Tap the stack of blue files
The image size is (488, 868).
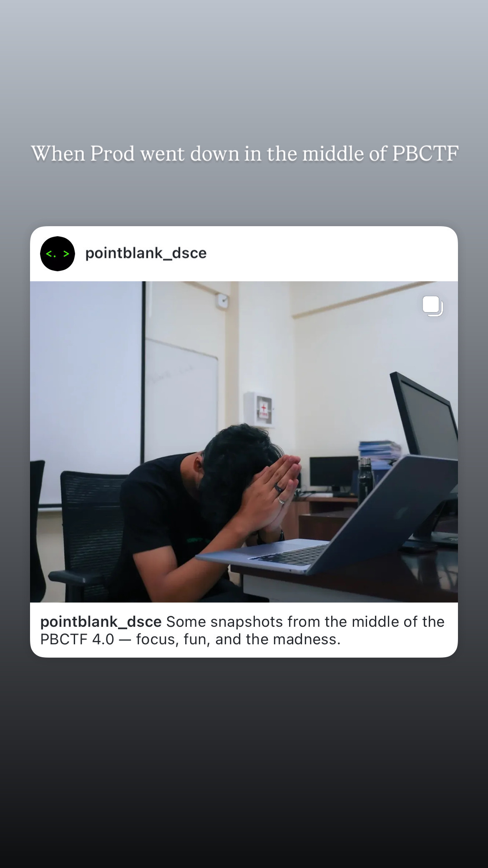click(x=379, y=452)
